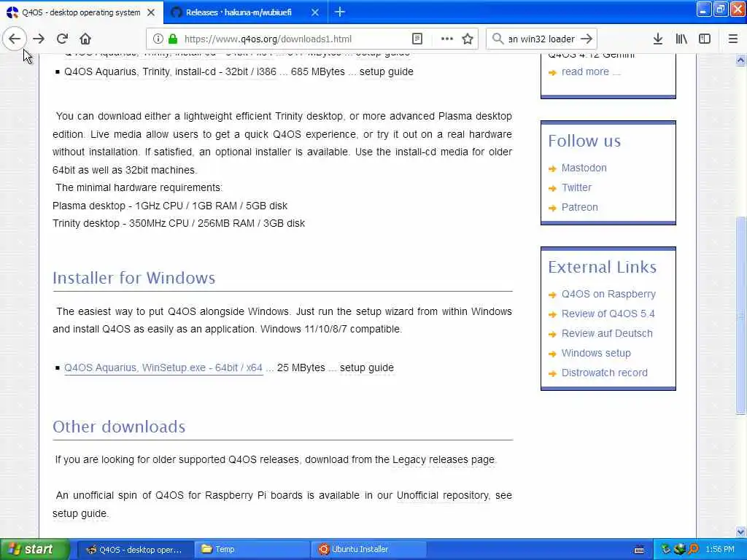Viewport: 747px width, 560px height.
Task: Click the Other downloads heading
Action: click(119, 427)
